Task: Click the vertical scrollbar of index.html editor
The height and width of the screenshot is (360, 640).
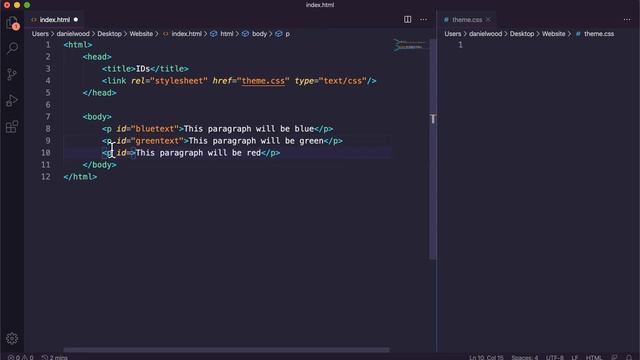Action: pos(433,149)
